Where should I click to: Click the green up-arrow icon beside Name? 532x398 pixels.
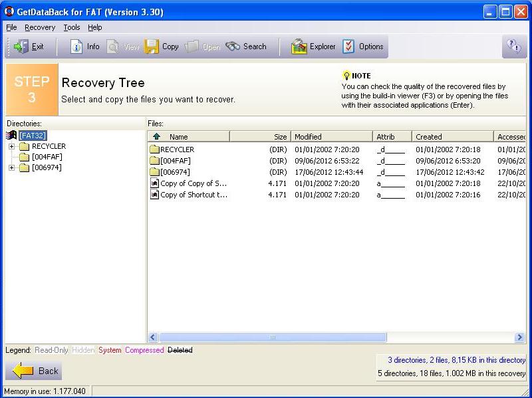pos(156,137)
